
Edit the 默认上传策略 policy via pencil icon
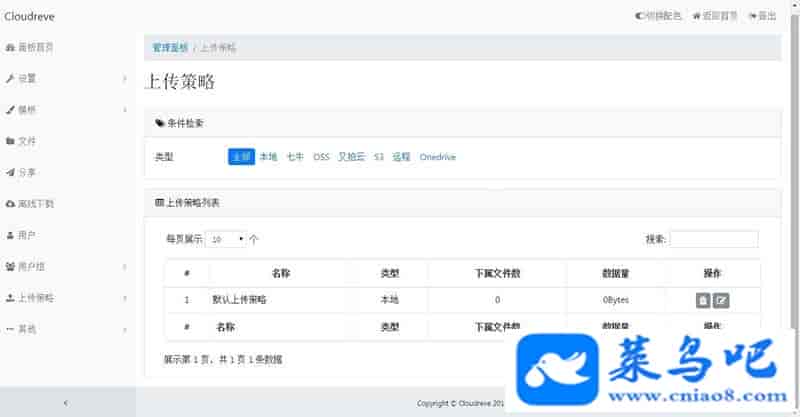721,300
